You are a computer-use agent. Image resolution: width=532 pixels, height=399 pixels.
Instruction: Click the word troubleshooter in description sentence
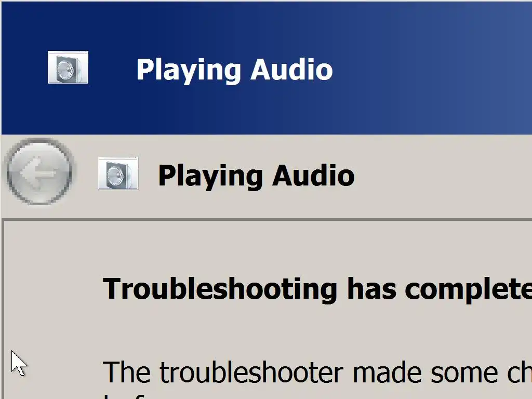coord(251,373)
